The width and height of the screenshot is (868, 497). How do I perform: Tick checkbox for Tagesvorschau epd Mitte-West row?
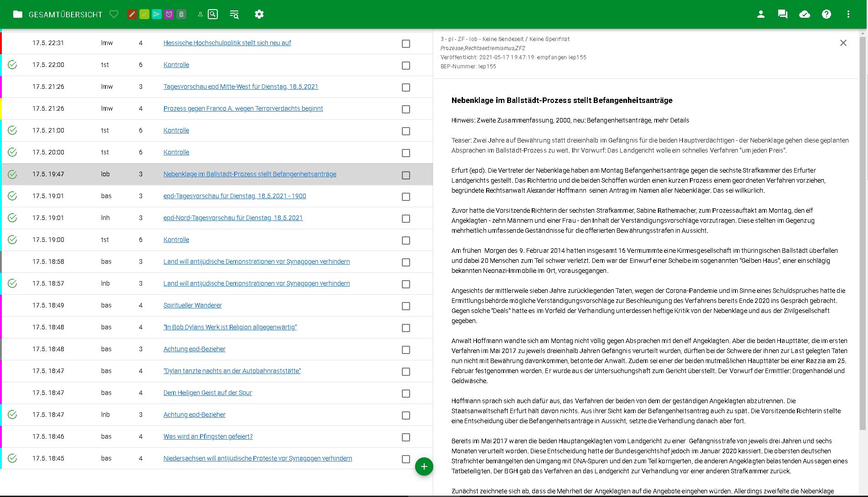tap(406, 87)
